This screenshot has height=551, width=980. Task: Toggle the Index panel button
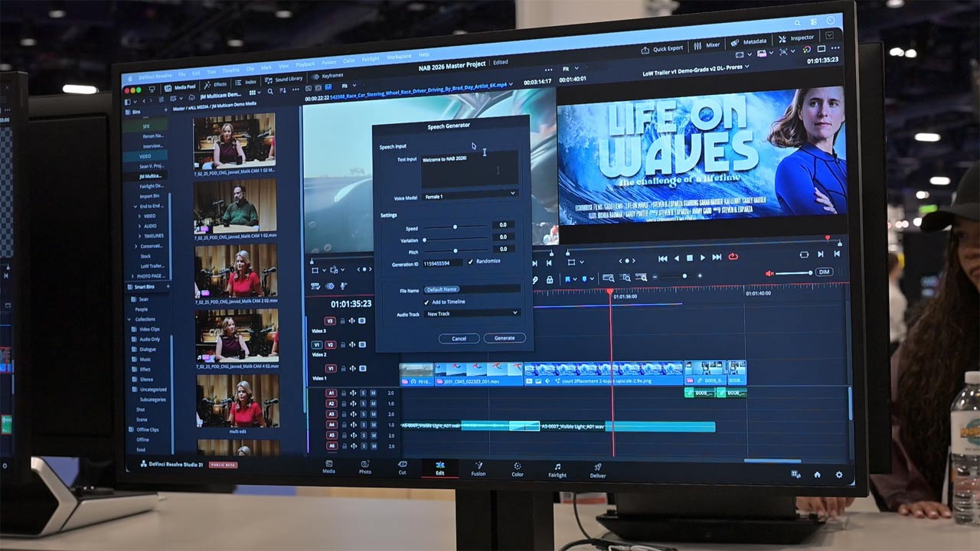(x=246, y=83)
